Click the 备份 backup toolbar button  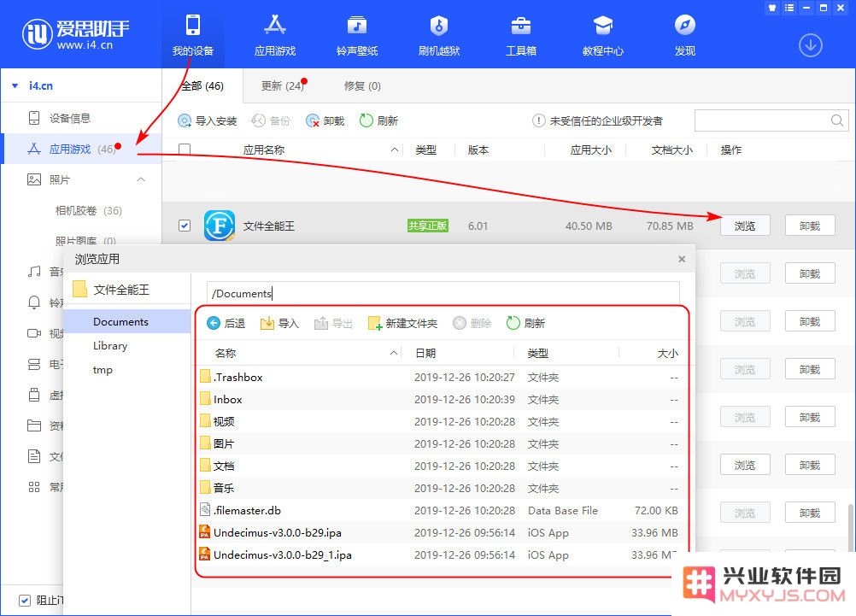(x=271, y=120)
